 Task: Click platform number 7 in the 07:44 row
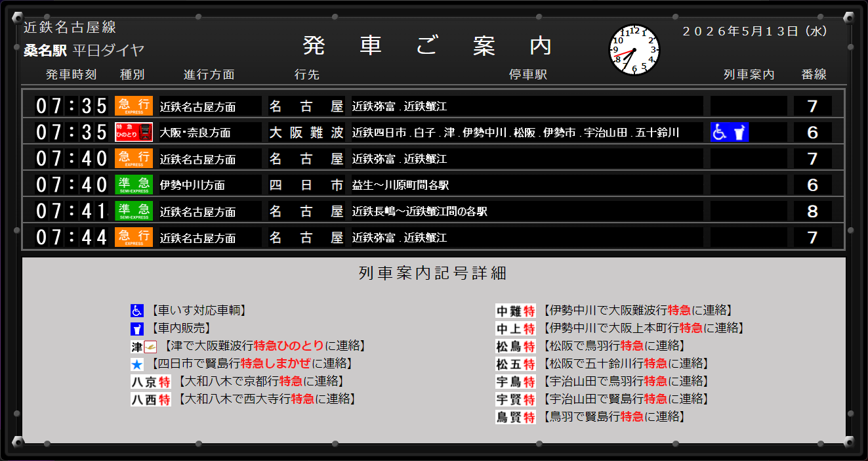pos(813,237)
